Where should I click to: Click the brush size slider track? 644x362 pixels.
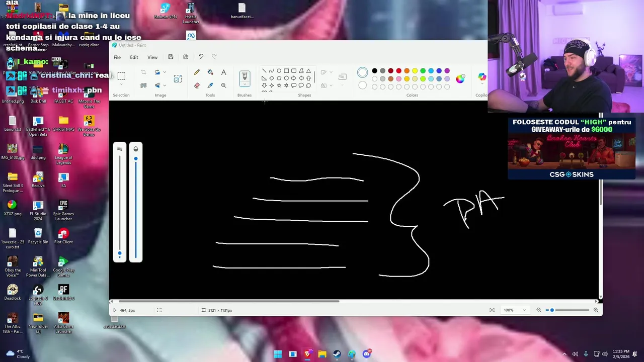[x=120, y=206]
